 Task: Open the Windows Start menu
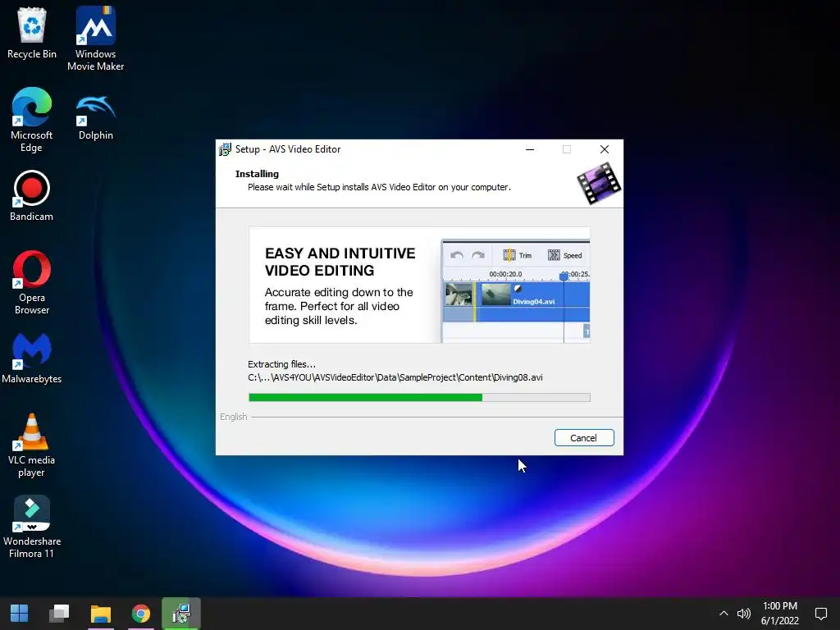(20, 614)
